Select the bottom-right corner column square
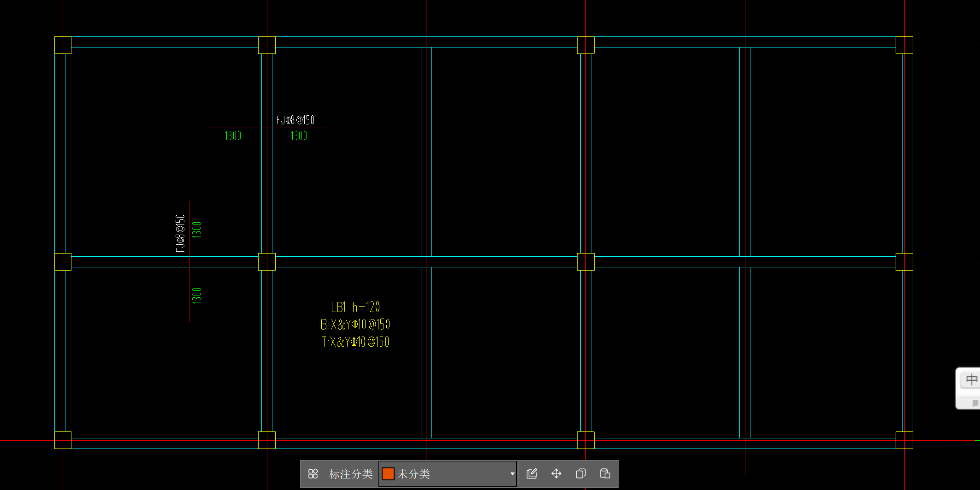980x490 pixels. click(904, 440)
